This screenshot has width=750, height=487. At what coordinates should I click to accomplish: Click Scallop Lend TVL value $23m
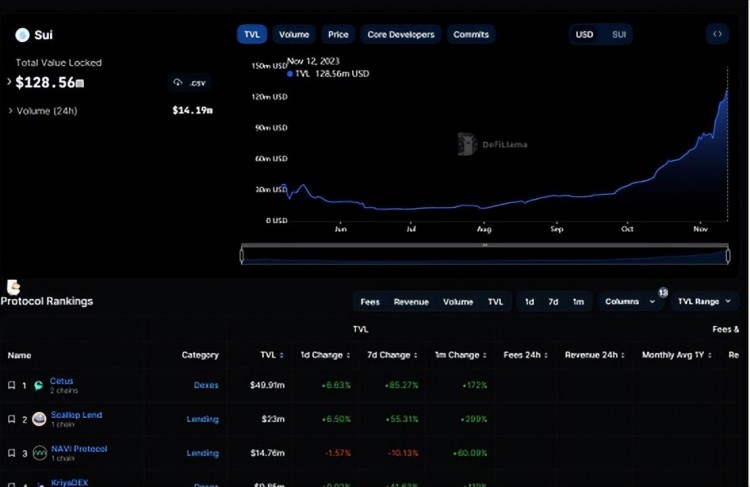273,419
